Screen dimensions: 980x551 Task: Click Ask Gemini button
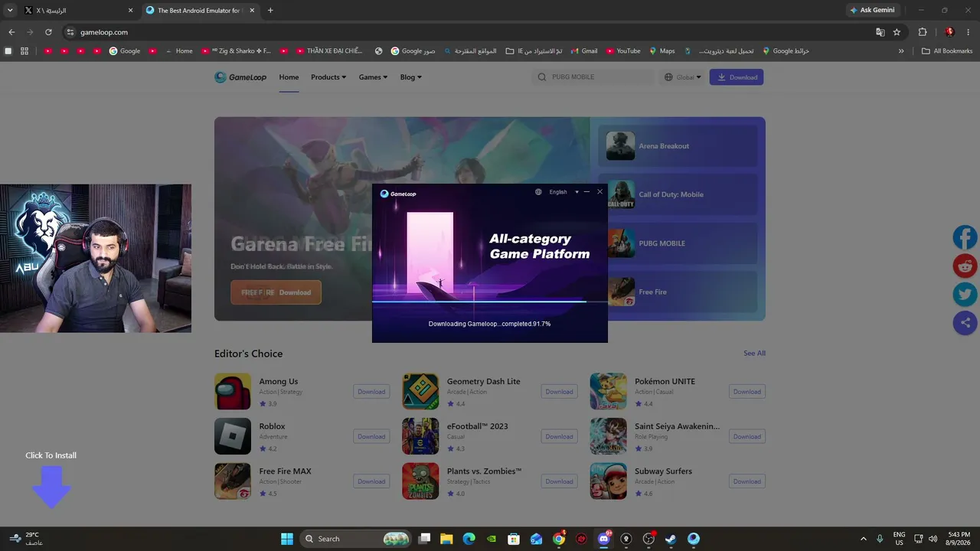[872, 11]
